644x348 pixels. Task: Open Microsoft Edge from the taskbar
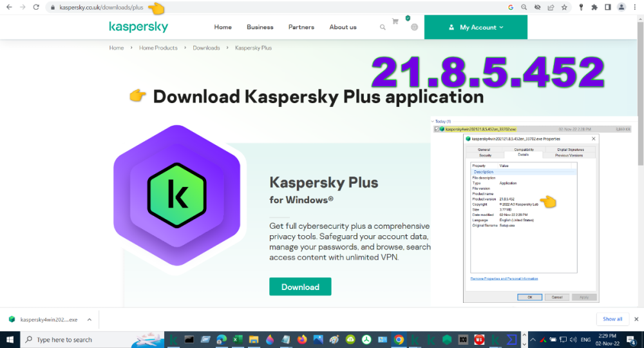pyautogui.click(x=222, y=340)
